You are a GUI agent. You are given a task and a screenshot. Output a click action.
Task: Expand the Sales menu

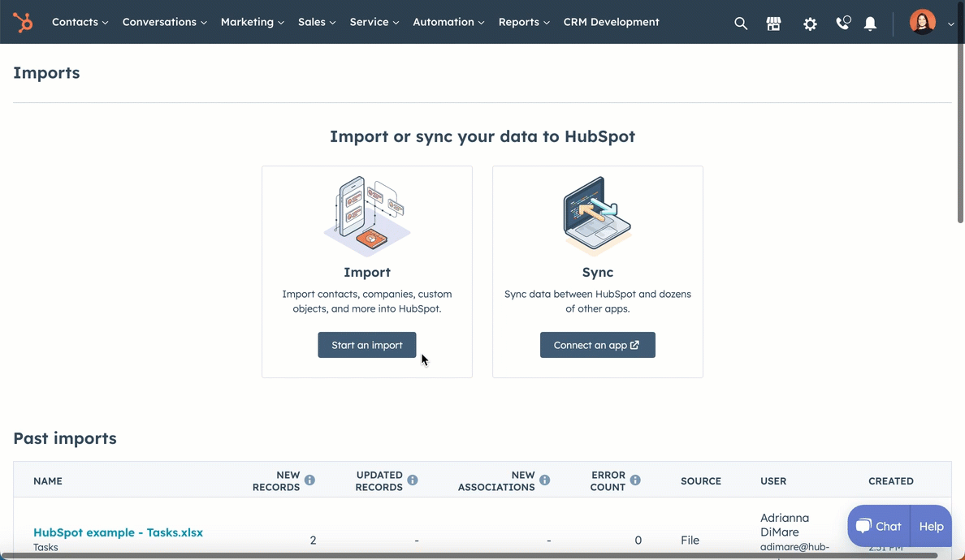tap(317, 22)
